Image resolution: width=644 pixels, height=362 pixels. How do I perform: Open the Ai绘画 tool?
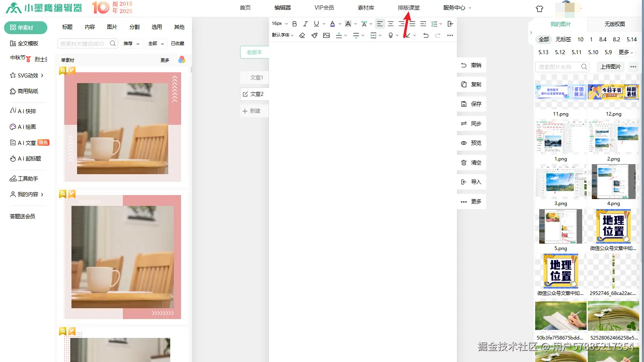click(23, 127)
